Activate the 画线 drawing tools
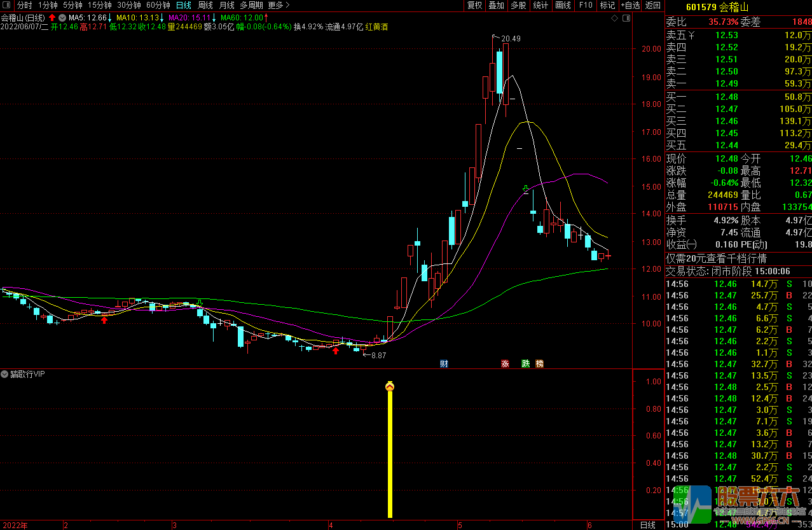Image resolution: width=812 pixels, height=530 pixels. [563, 5]
